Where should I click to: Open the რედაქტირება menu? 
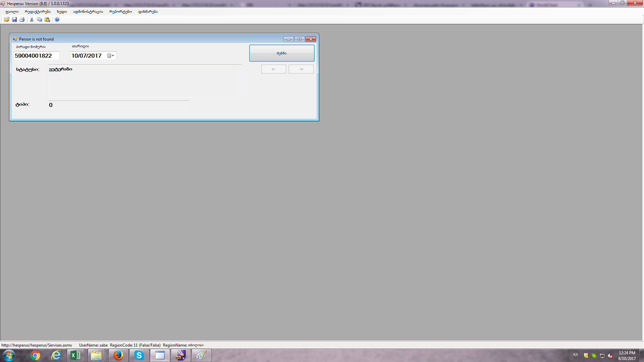coord(38,12)
